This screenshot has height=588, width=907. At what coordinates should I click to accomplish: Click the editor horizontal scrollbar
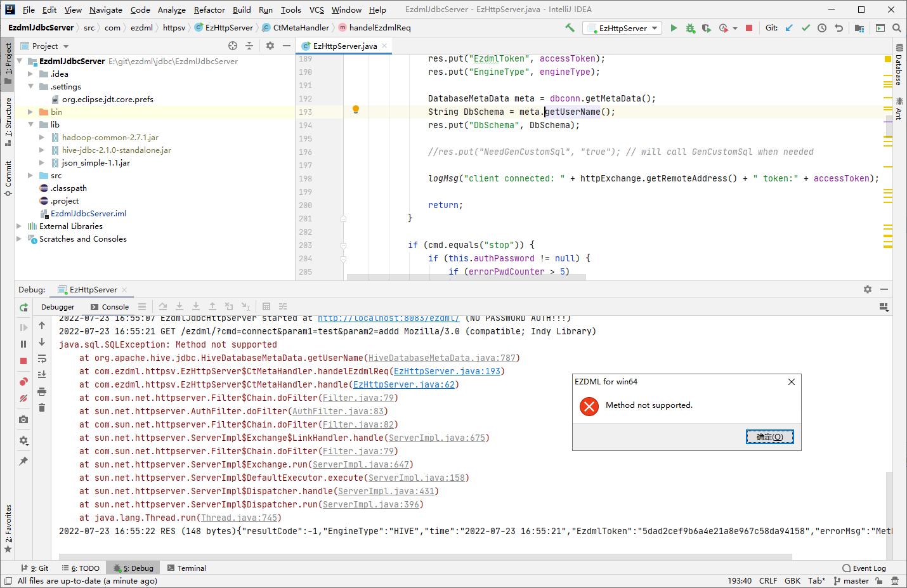[x=466, y=277]
